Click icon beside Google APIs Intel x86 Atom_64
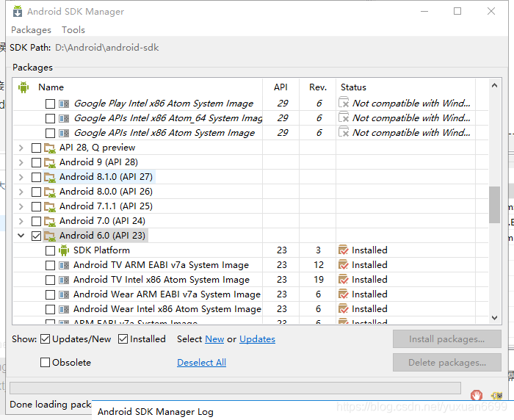 64,118
